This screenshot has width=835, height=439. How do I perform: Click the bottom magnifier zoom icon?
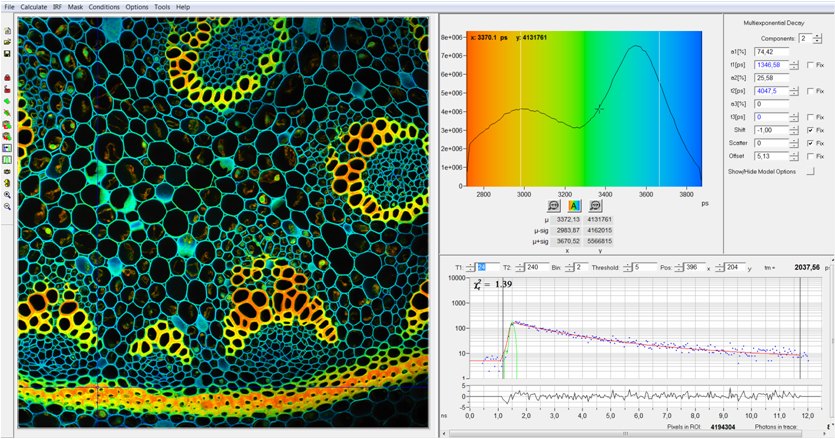(8, 206)
